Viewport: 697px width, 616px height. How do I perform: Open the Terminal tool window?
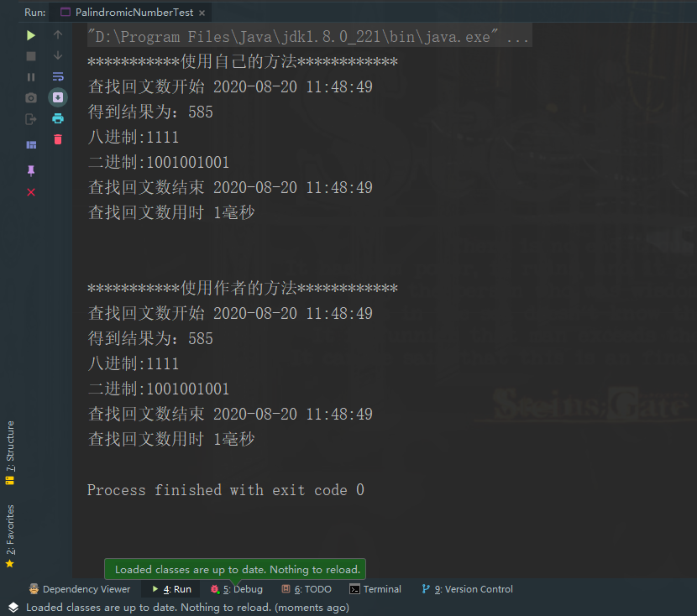pyautogui.click(x=375, y=589)
